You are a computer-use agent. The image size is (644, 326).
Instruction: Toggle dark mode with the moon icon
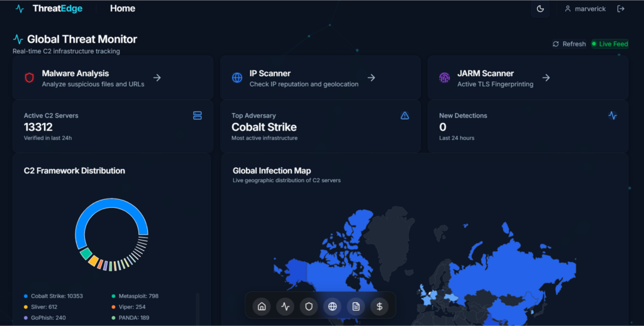[x=540, y=9]
